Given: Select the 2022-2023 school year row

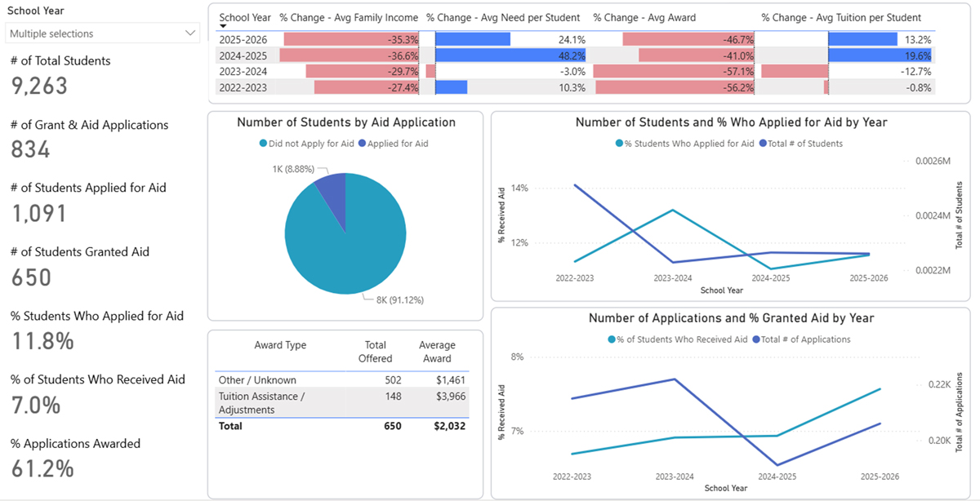Looking at the screenshot, I should click(245, 87).
